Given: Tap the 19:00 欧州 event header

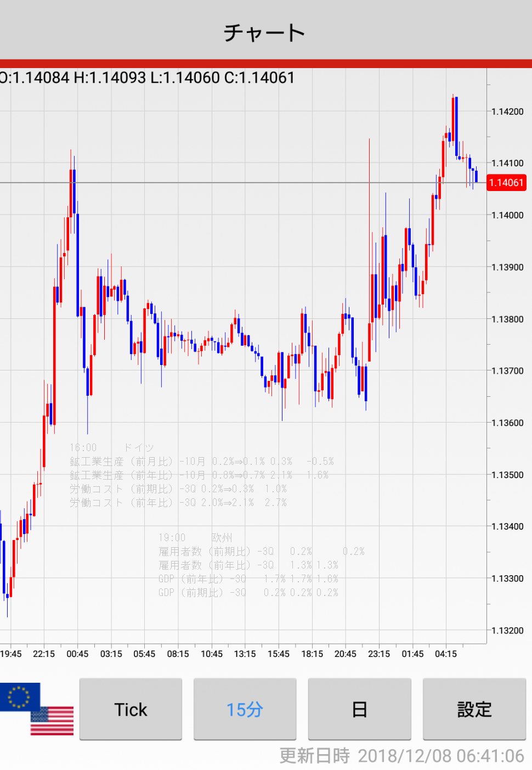Looking at the screenshot, I should click(195, 538).
